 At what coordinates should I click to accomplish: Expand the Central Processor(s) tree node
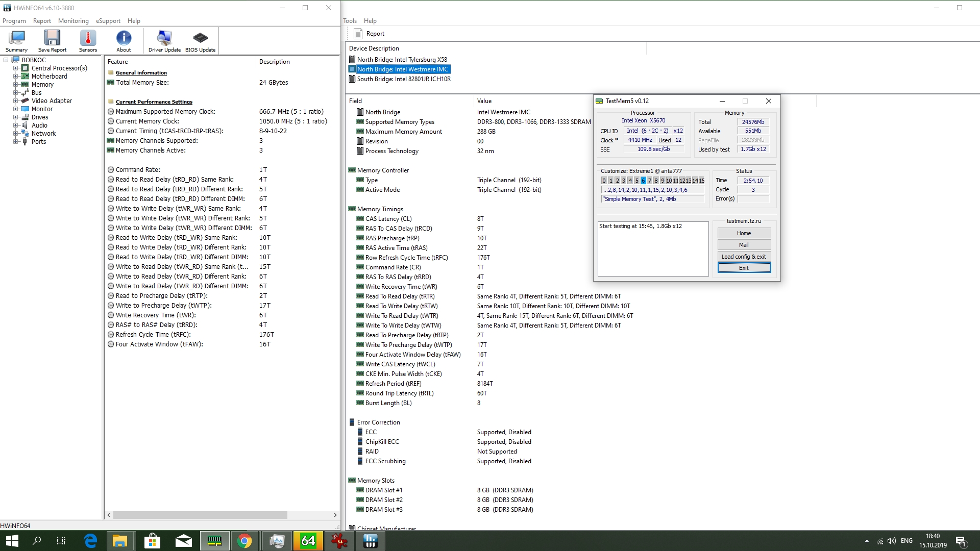[15, 68]
